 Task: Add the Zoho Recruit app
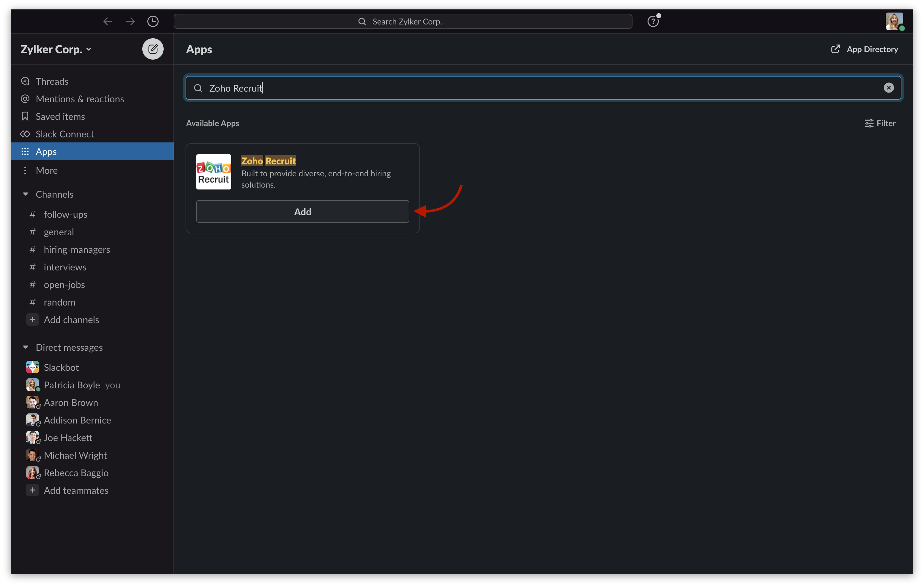(x=302, y=211)
